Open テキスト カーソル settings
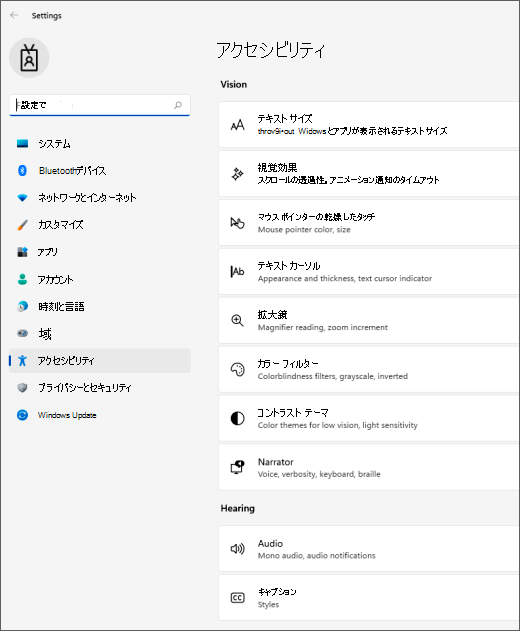520x631 pixels. pyautogui.click(x=368, y=272)
